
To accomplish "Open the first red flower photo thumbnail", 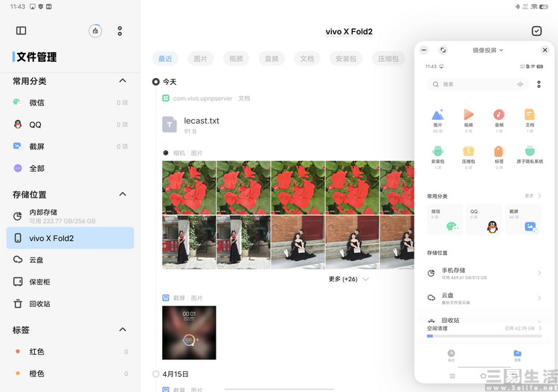I will point(189,187).
